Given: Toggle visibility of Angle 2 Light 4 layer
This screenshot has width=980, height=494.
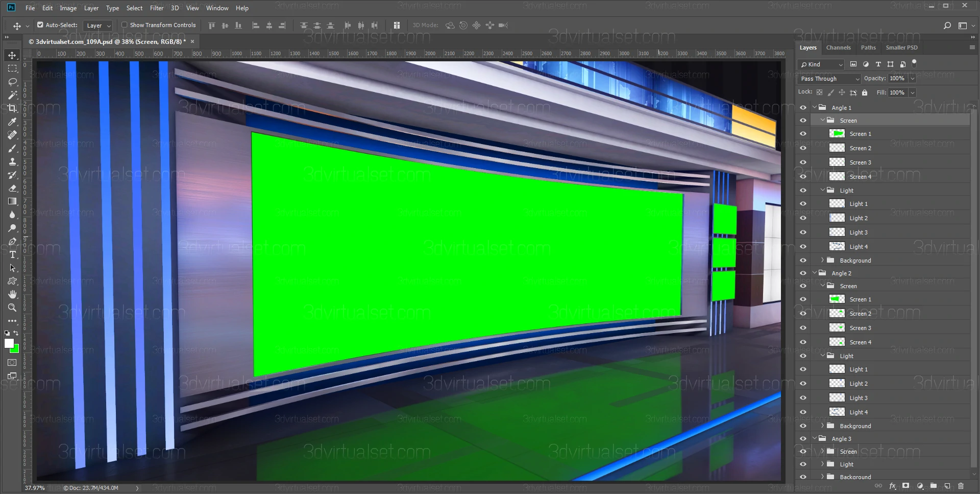Looking at the screenshot, I should 803,412.
